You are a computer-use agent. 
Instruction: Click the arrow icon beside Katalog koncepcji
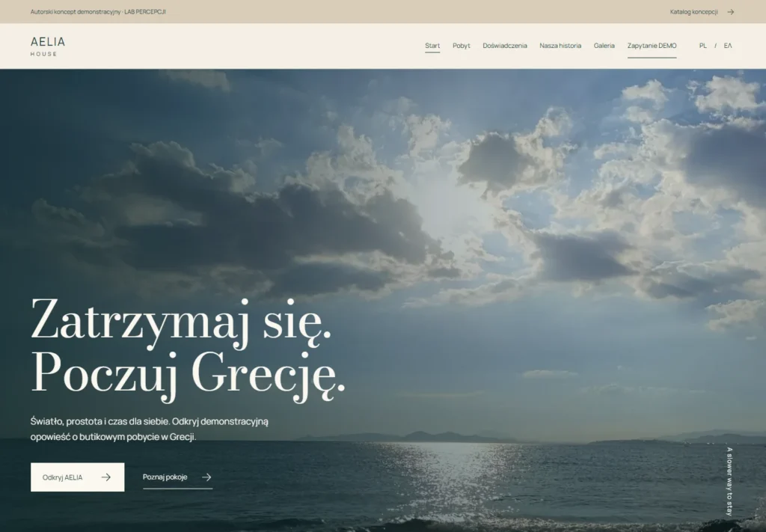point(730,12)
